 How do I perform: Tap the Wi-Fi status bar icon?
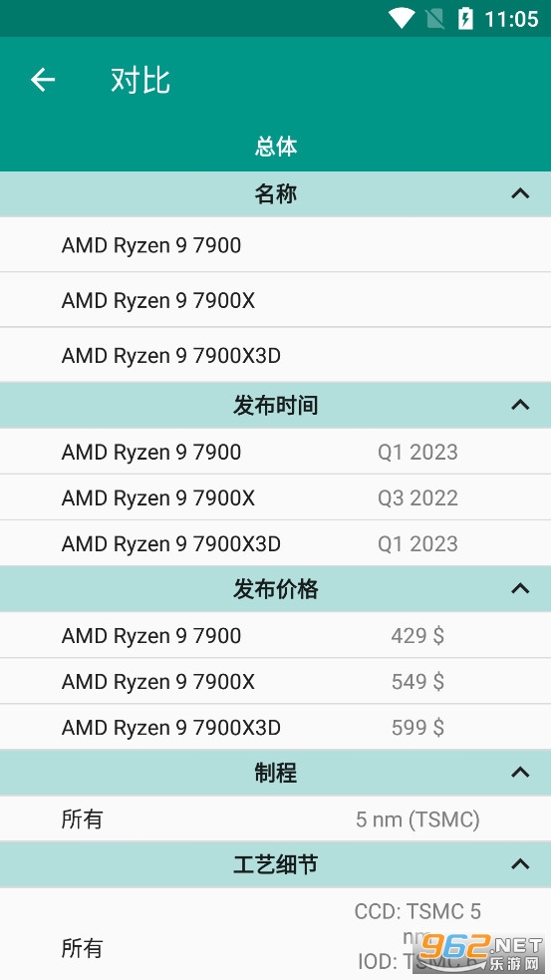pyautogui.click(x=402, y=19)
